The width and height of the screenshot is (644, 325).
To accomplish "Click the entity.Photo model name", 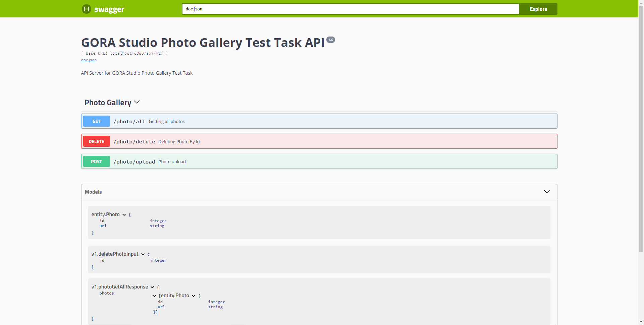I will point(106,214).
